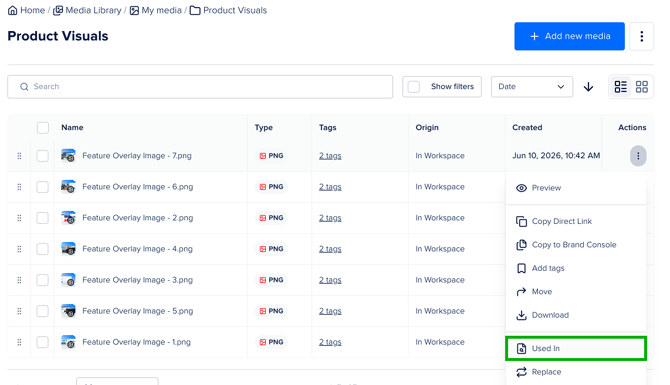The width and height of the screenshot is (670, 385).
Task: Open thumbnail of Feature Overlay Image - 6.png
Action: click(68, 187)
